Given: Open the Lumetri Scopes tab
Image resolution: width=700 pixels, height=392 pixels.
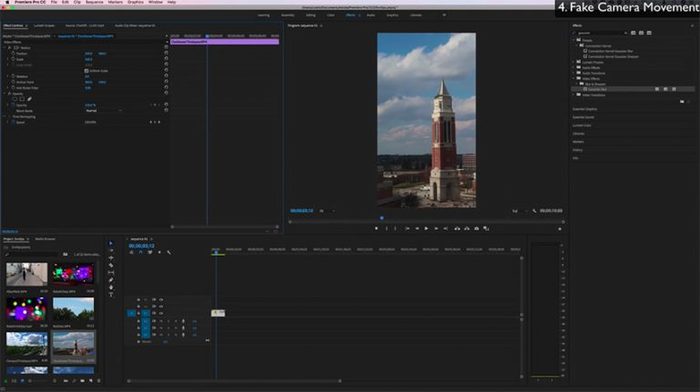Looking at the screenshot, I should (x=44, y=25).
